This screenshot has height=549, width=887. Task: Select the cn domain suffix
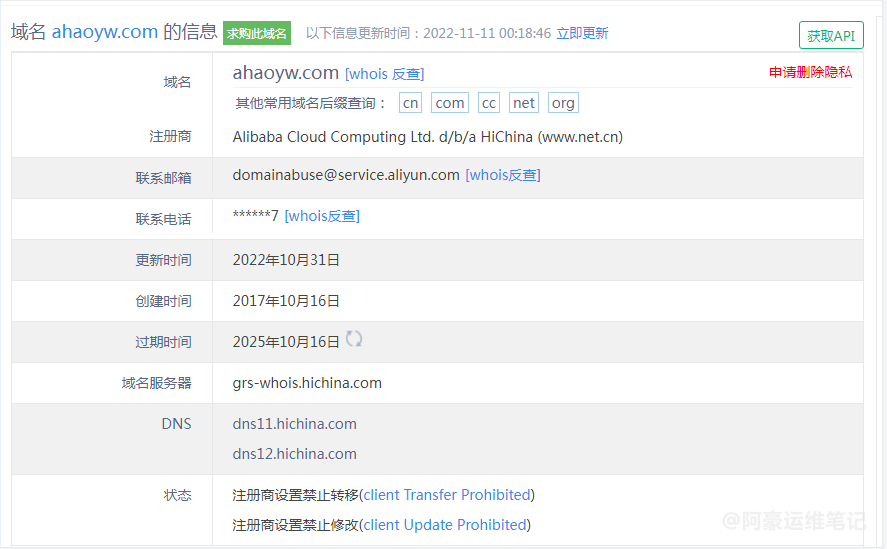[410, 103]
